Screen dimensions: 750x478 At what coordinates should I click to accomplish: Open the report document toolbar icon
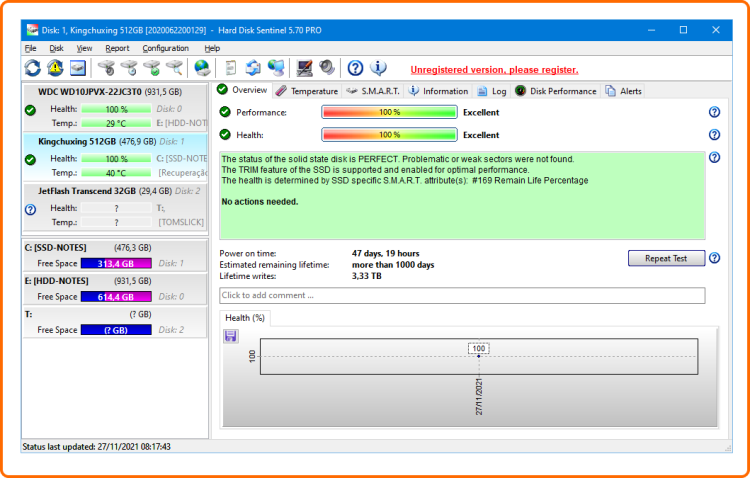(231, 68)
